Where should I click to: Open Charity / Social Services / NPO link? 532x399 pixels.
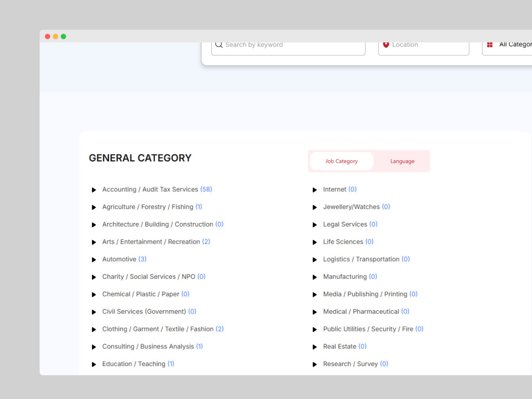click(x=154, y=277)
